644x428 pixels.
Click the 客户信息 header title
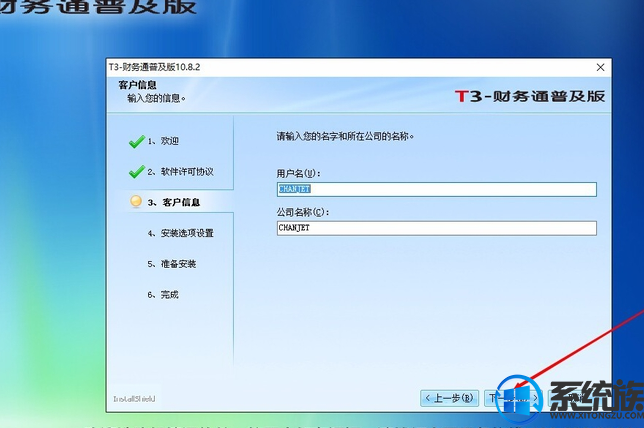pyautogui.click(x=137, y=85)
